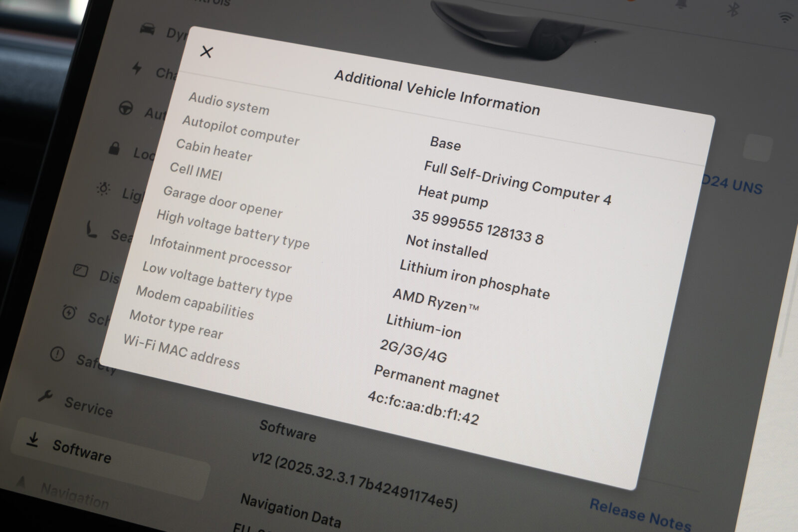This screenshot has width=798, height=532.
Task: Open the Software settings menu item
Action: (82, 451)
